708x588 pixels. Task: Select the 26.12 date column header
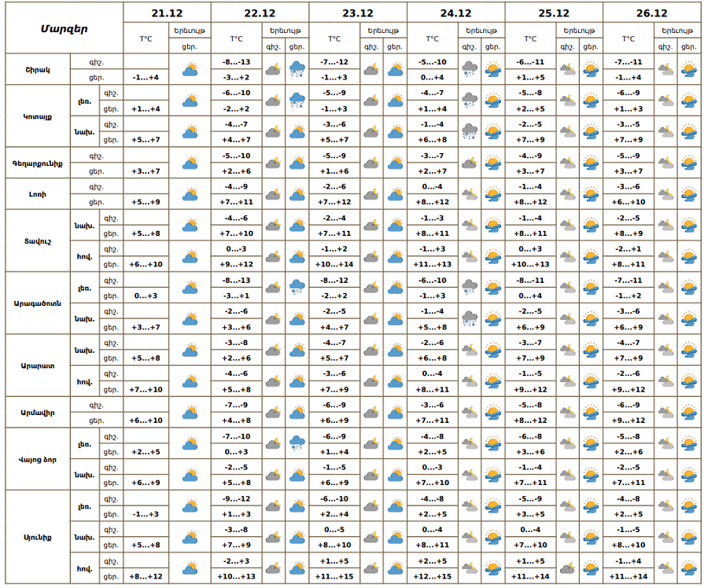point(651,13)
